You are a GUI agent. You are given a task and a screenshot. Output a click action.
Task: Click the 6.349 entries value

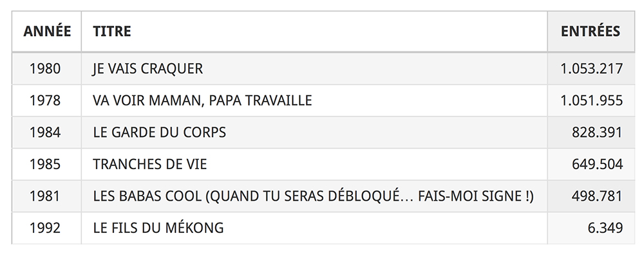point(605,228)
